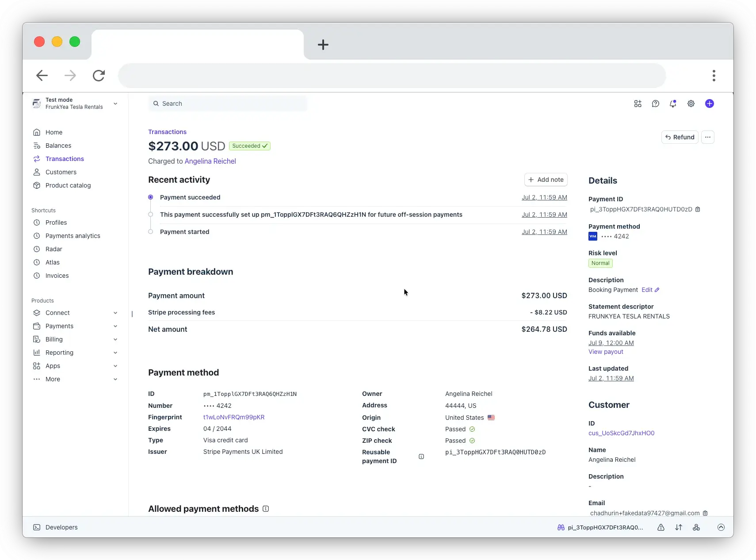Open the fingerprint t1wLoNvFRQm99pKR link

(234, 417)
